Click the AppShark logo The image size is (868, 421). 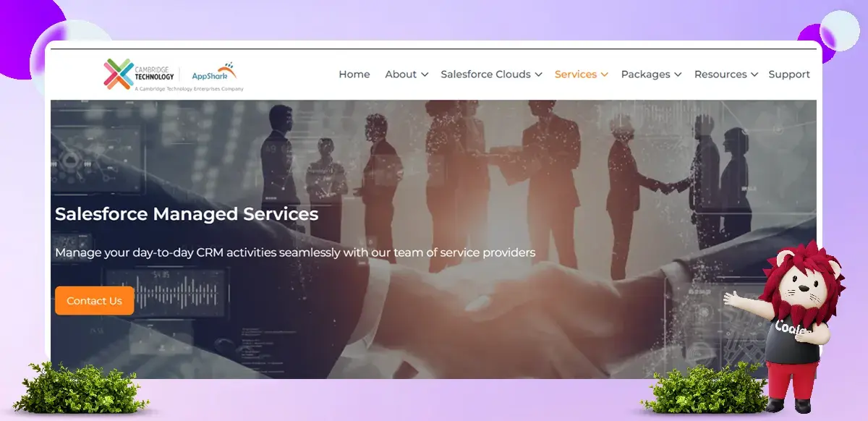[214, 73]
